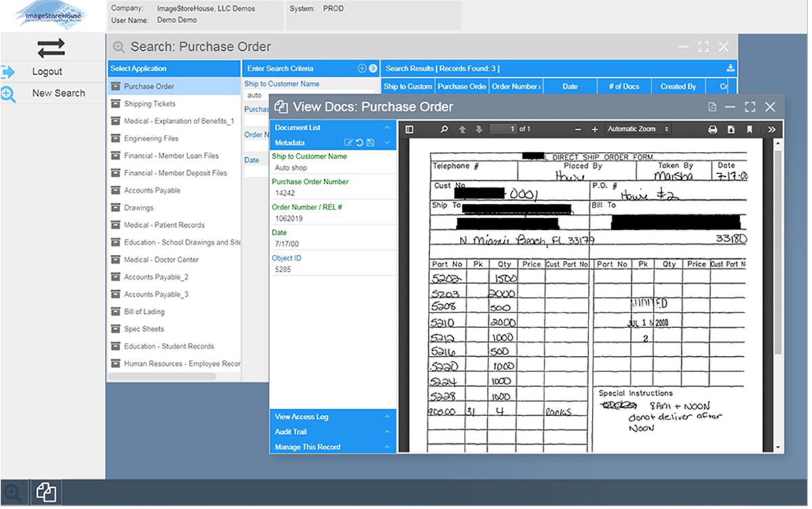Viewport: 812px width, 509px height.
Task: Select the Engineering Files application
Action: pyautogui.click(x=175, y=138)
